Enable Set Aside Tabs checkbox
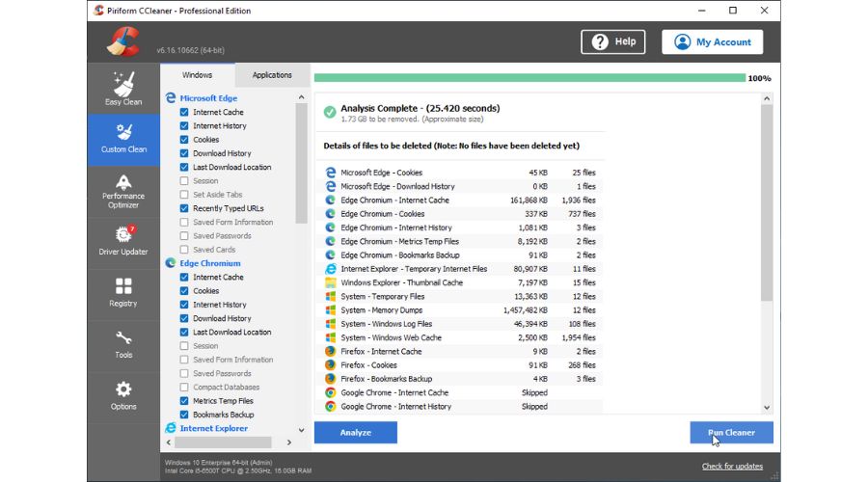 pos(184,194)
